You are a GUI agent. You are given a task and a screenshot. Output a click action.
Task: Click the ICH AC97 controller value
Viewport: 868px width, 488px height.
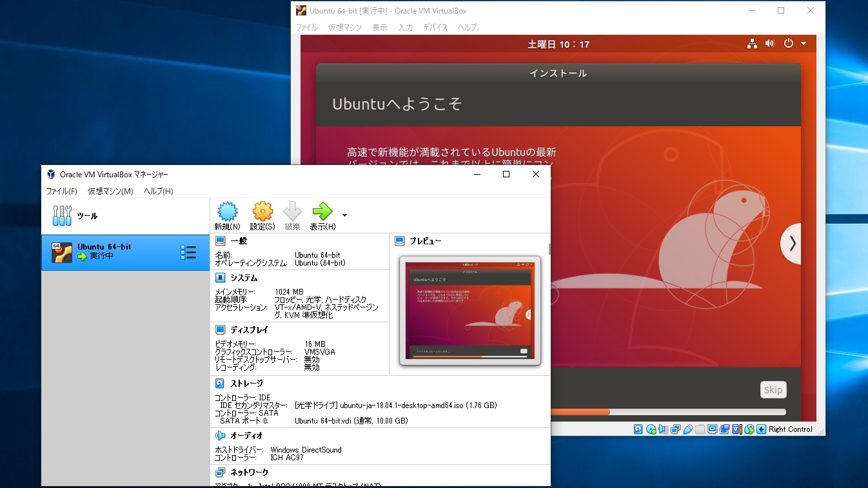[x=287, y=458]
